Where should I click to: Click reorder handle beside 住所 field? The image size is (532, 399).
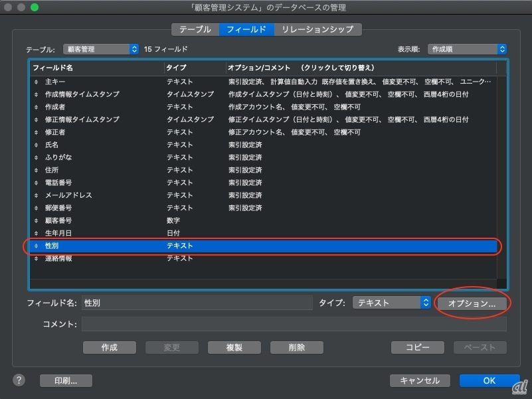(37, 170)
